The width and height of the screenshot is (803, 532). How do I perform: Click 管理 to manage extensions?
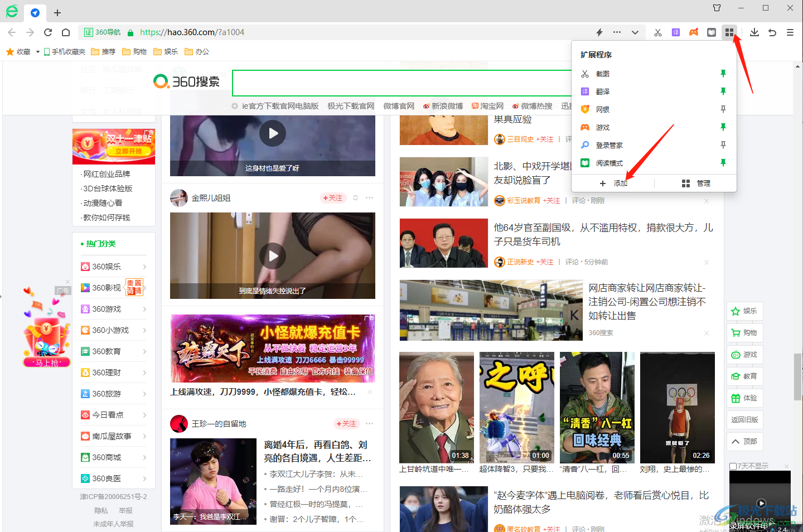[696, 183]
